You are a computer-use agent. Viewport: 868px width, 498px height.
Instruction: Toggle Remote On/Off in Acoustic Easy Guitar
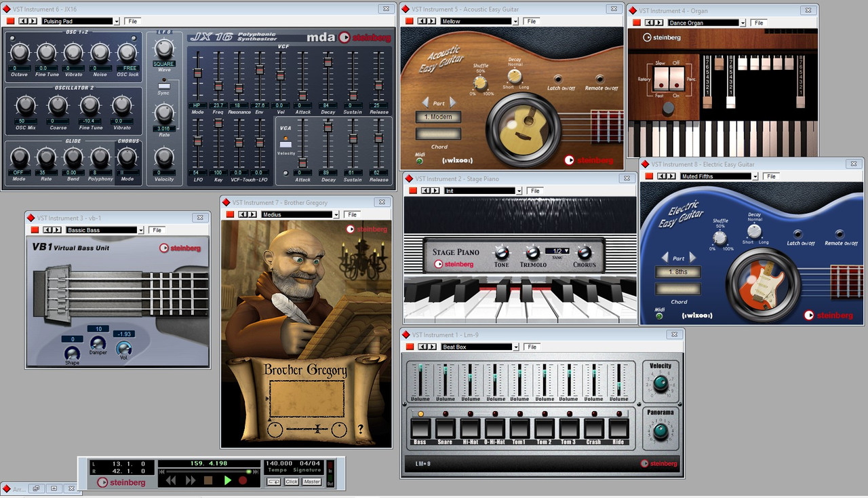tap(599, 79)
